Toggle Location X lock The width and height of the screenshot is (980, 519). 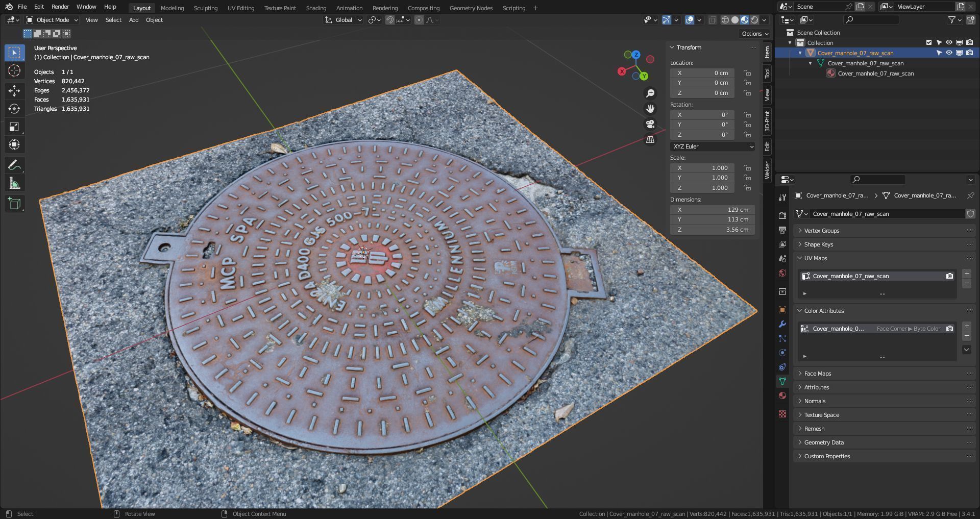pos(747,73)
